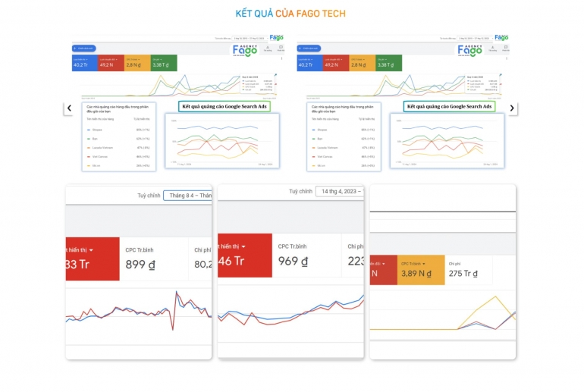Click the '275 Tr ₫' cost value

click(463, 274)
